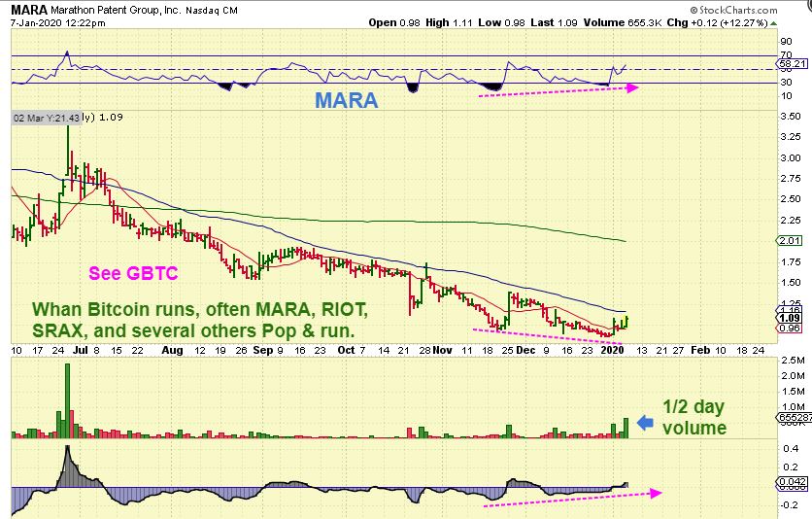Click the bold 1.09 last price tag
Image resolution: width=812 pixels, height=519 pixels.
790,318
